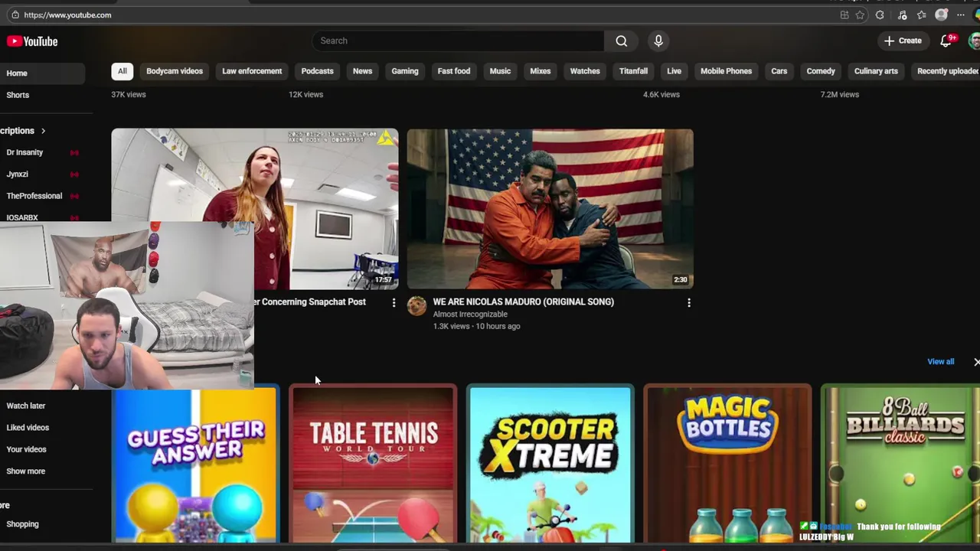Open browser settings and more menu
This screenshot has height=551, width=980.
(961, 15)
